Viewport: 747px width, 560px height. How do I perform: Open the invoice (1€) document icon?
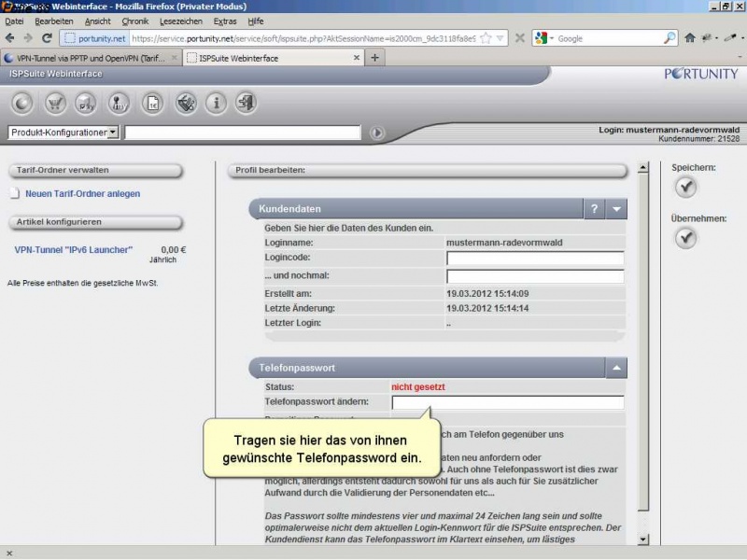[x=152, y=104]
